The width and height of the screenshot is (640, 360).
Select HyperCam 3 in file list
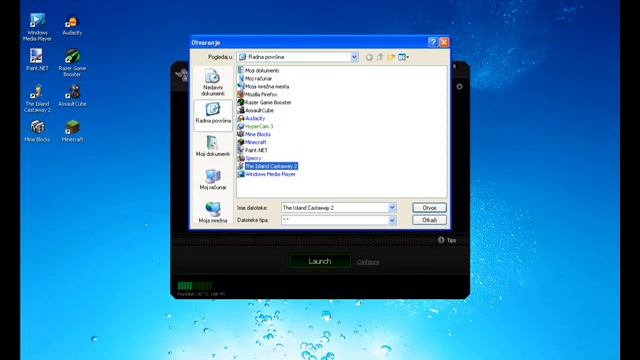[x=256, y=126]
